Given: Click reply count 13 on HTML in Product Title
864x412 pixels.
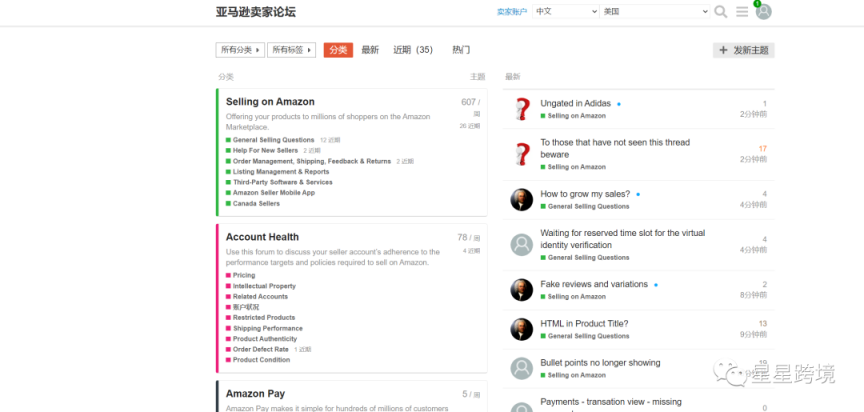Looking at the screenshot, I should point(763,324).
